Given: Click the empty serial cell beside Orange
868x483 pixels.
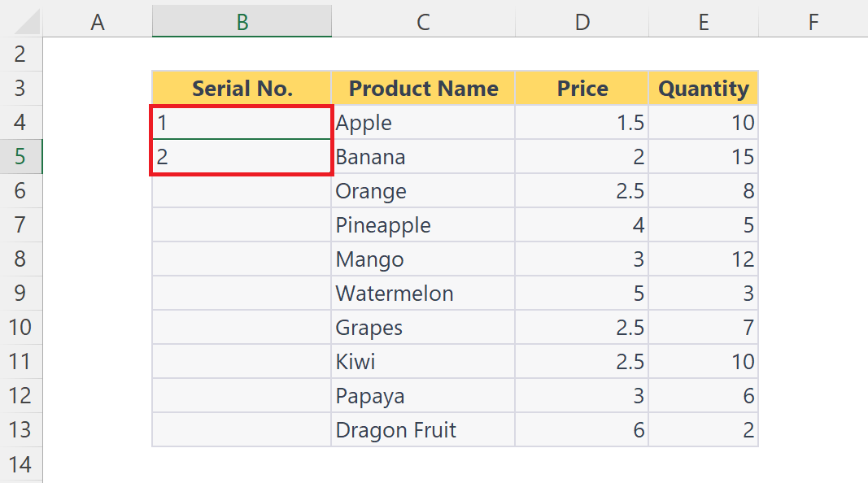Looking at the screenshot, I should pos(242,190).
